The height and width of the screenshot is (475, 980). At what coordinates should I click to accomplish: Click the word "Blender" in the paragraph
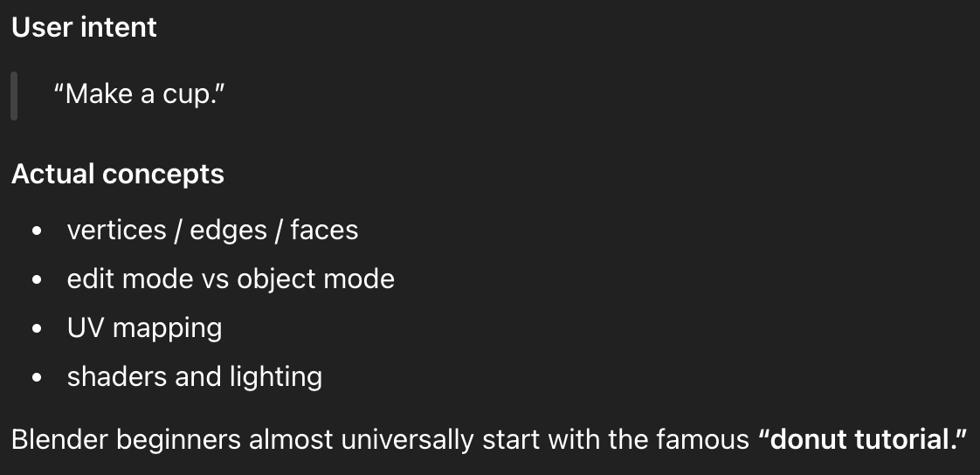pos(59,439)
